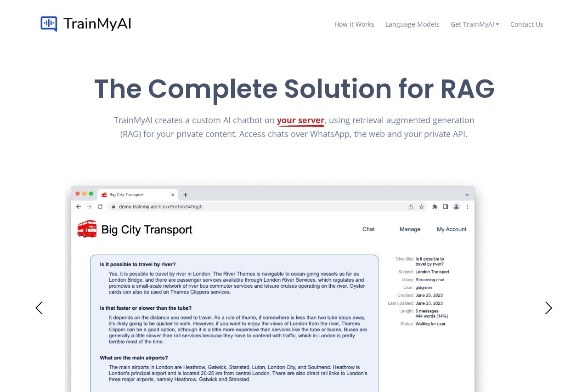This screenshot has height=392, width=588.
Task: Click the bus favicon on the browser tab
Action: [x=104, y=195]
